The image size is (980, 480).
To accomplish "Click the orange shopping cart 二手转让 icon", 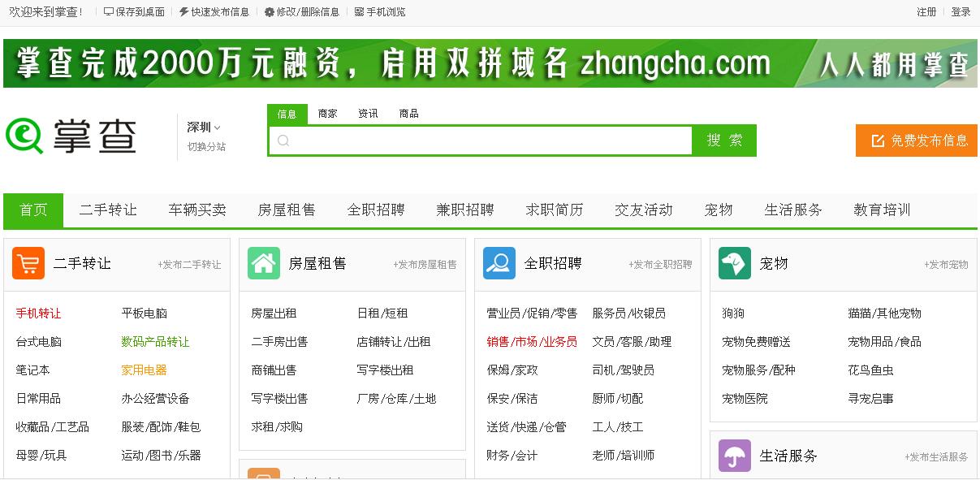I will click(28, 263).
